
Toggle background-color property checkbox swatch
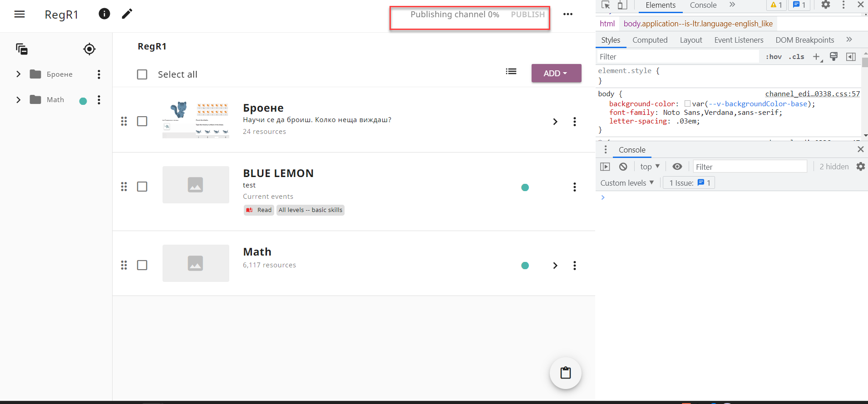tap(687, 104)
